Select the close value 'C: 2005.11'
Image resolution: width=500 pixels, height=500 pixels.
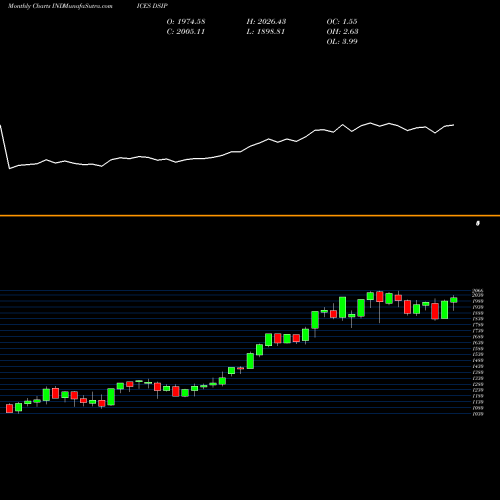tap(185, 32)
